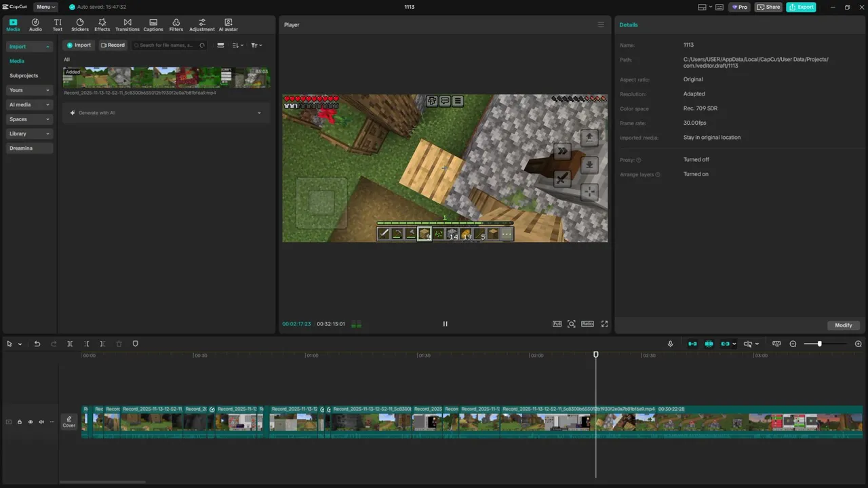Toggle auto snapping on timeline
Screen dimensions: 868x488
[x=709, y=344]
